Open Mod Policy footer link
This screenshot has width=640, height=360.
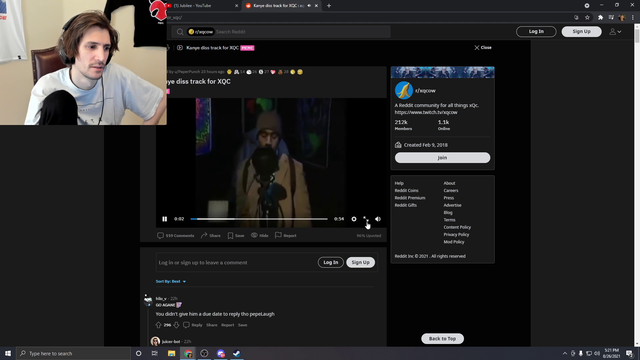point(454,242)
